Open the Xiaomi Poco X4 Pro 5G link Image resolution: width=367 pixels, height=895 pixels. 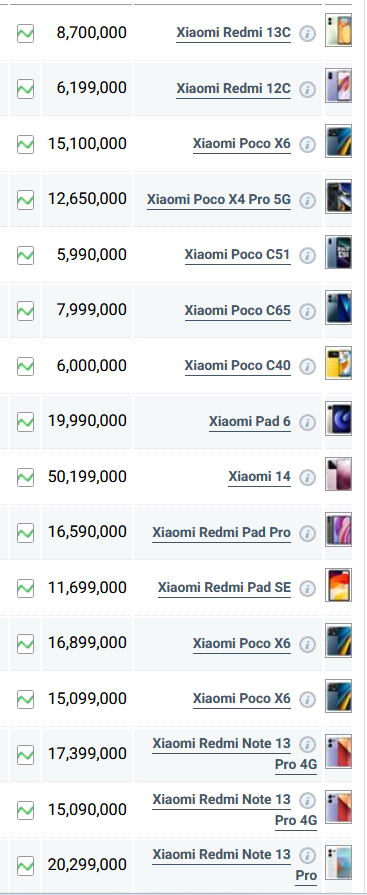[219, 199]
